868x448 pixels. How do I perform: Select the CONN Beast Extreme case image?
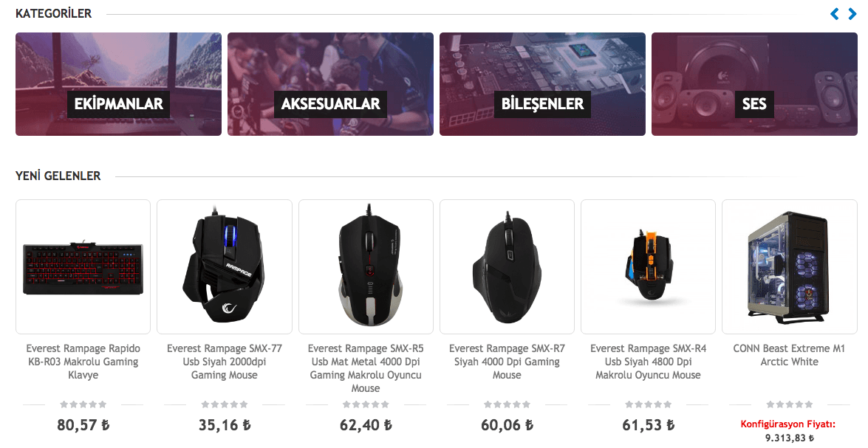tap(790, 267)
